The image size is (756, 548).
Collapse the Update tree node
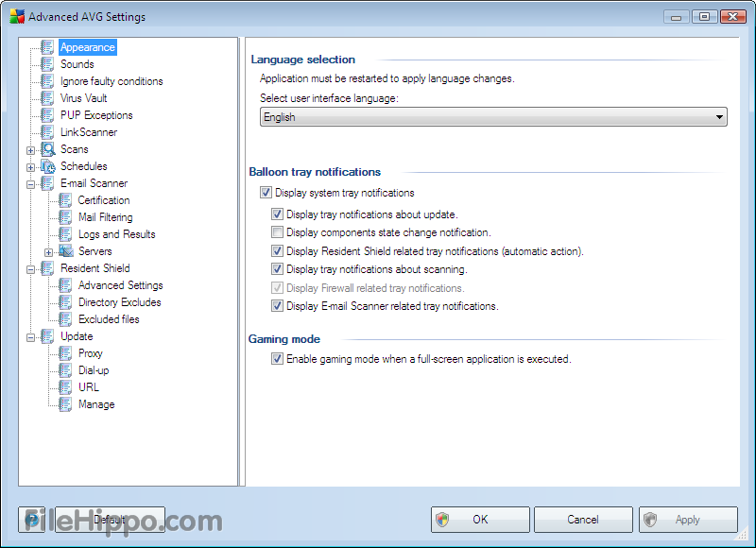[31, 338]
